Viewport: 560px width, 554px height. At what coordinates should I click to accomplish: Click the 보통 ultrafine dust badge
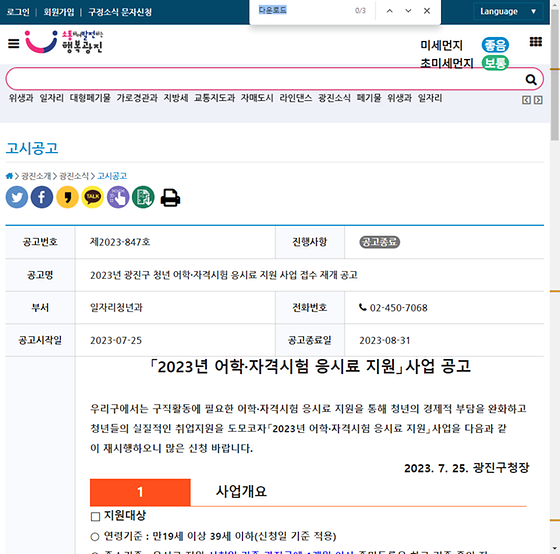tap(495, 63)
